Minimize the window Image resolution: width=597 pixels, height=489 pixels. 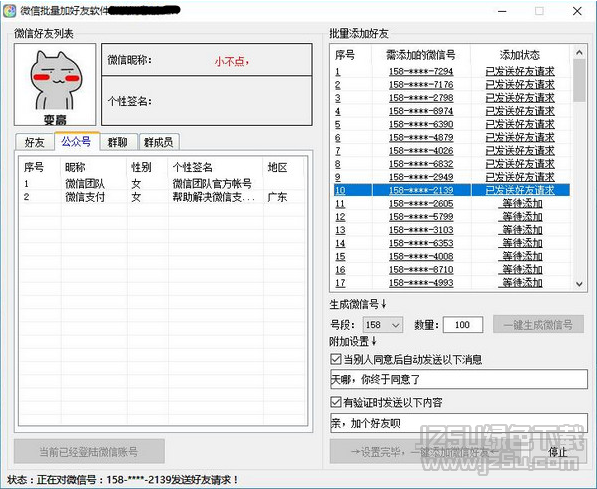point(502,11)
